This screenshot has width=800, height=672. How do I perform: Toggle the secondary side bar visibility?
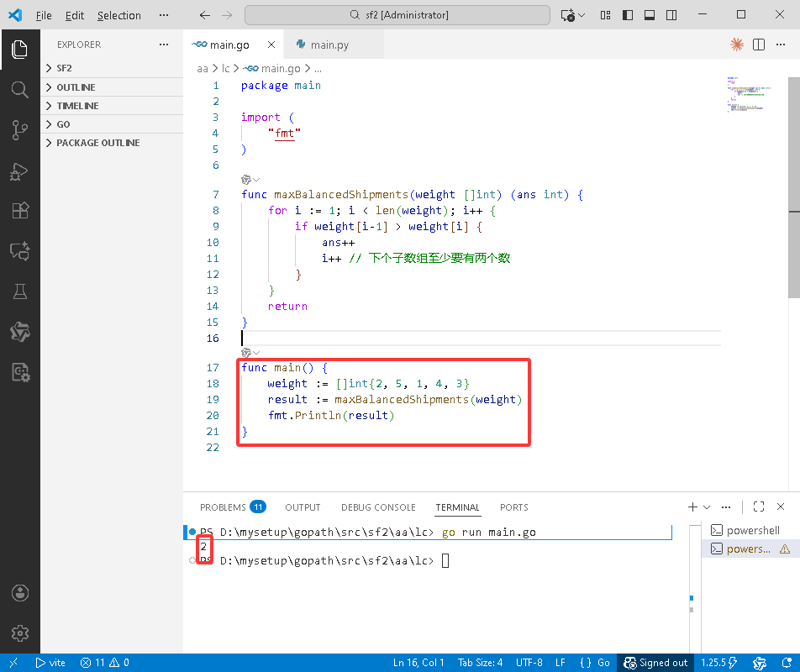click(x=671, y=15)
